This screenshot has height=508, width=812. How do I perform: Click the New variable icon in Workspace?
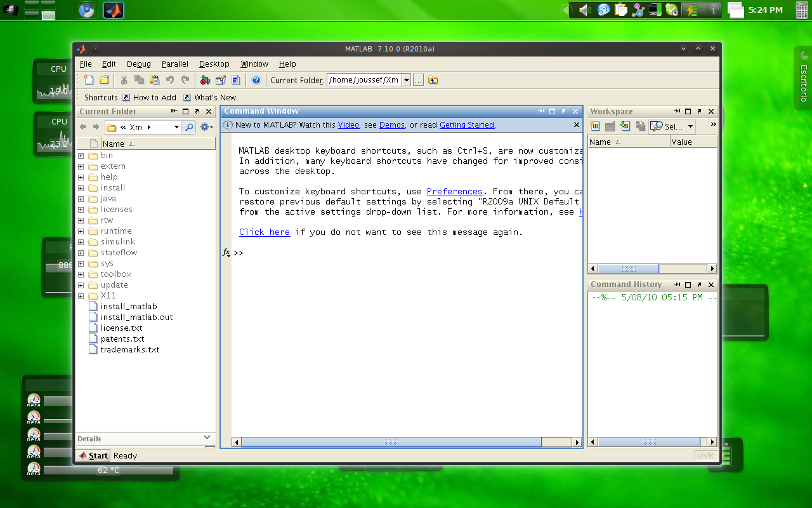pyautogui.click(x=595, y=126)
